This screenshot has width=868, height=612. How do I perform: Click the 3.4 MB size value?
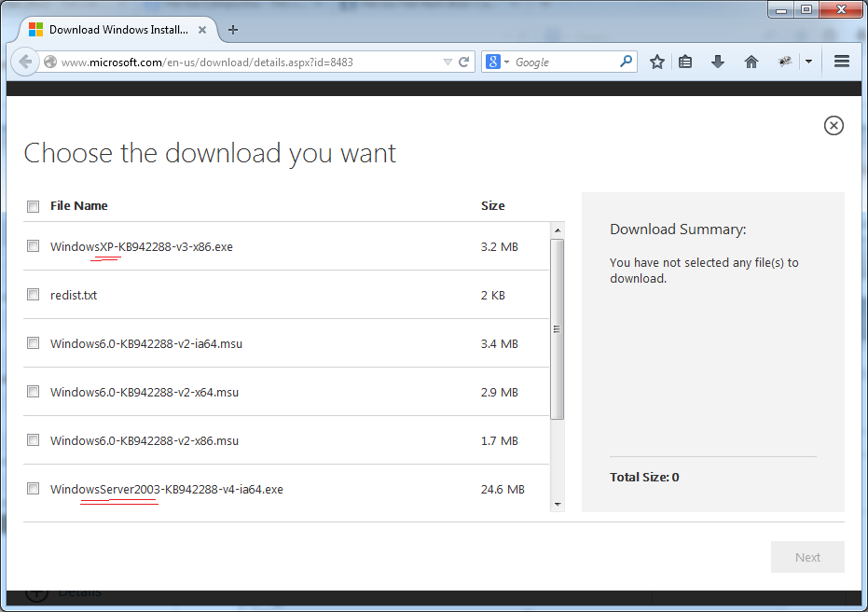pyautogui.click(x=500, y=344)
